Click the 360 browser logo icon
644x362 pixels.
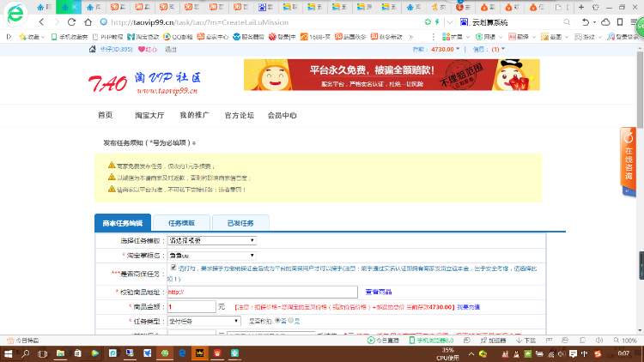(x=15, y=14)
